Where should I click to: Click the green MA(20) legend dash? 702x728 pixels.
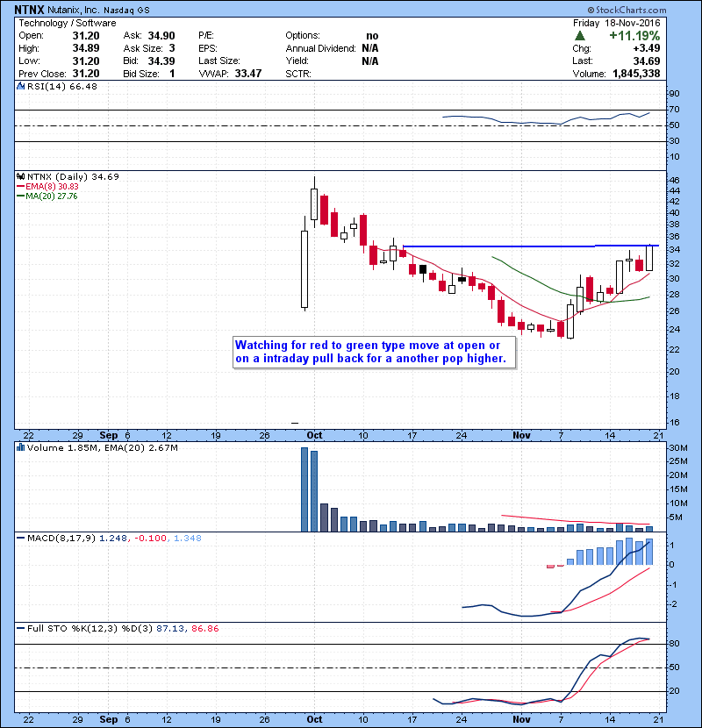click(20, 196)
